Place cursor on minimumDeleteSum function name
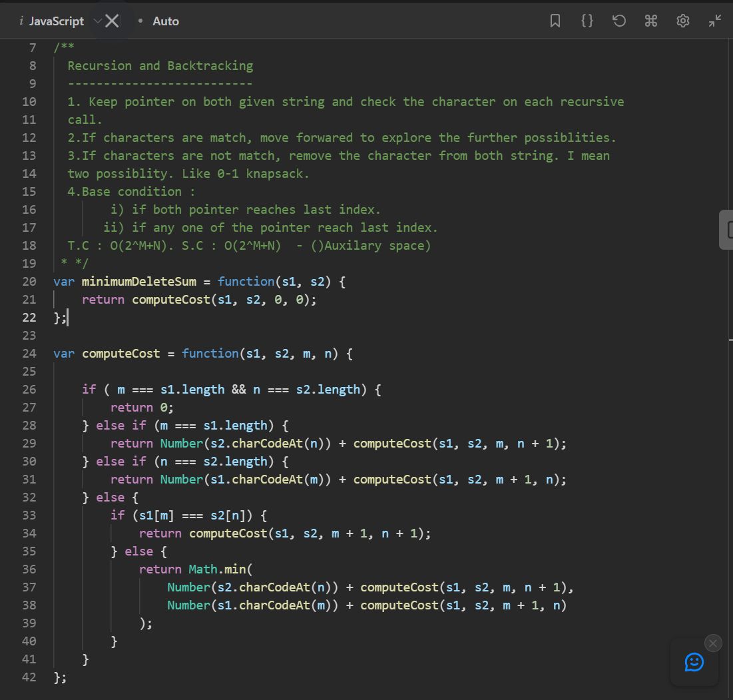The image size is (733, 700). pyautogui.click(x=139, y=282)
